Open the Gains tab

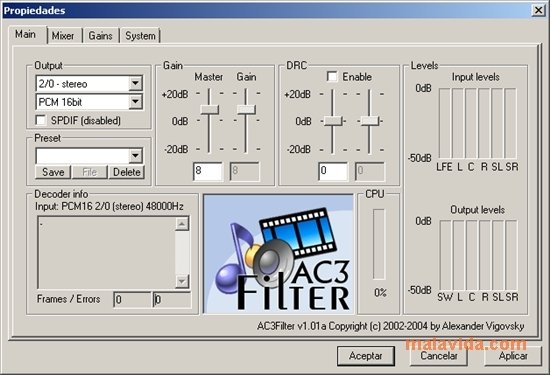click(x=100, y=36)
